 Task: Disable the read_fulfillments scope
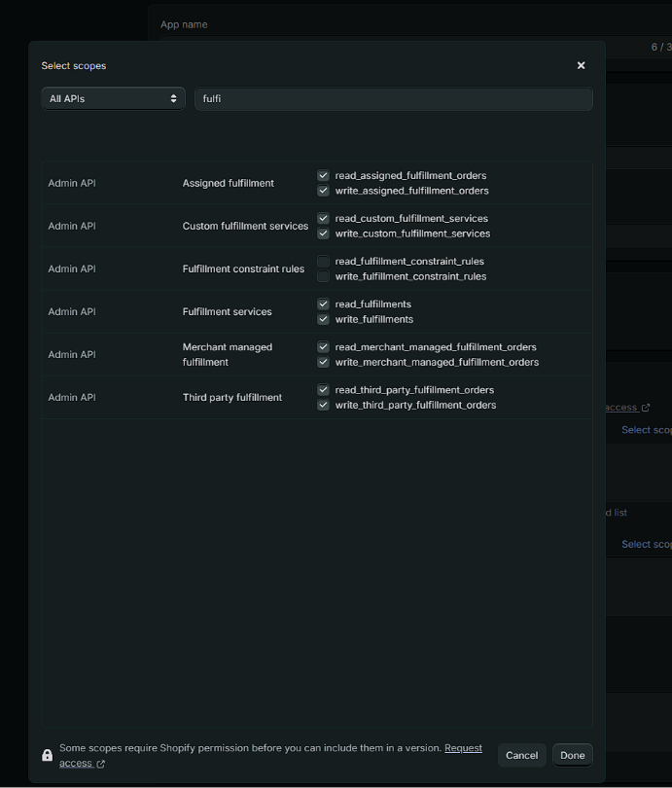click(322, 304)
